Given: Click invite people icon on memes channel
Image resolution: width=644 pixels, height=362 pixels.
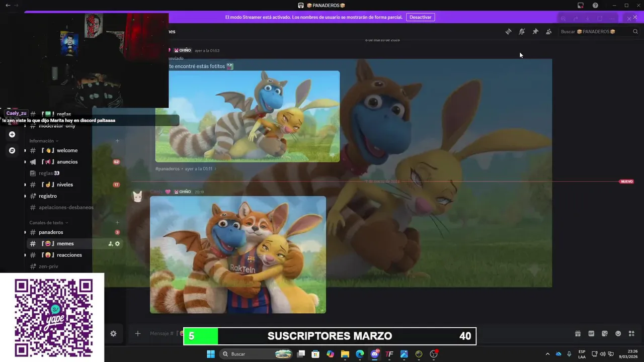Looking at the screenshot, I should point(110,244).
